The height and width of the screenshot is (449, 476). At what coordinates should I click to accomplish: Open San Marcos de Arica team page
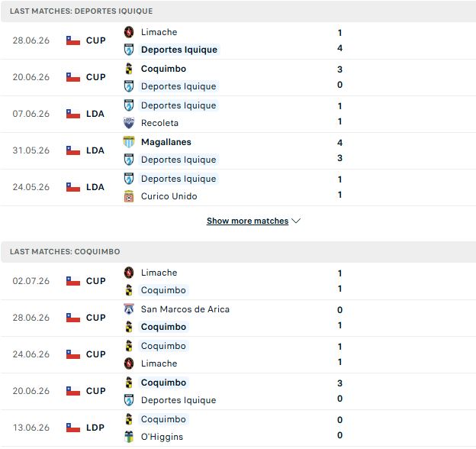[185, 309]
